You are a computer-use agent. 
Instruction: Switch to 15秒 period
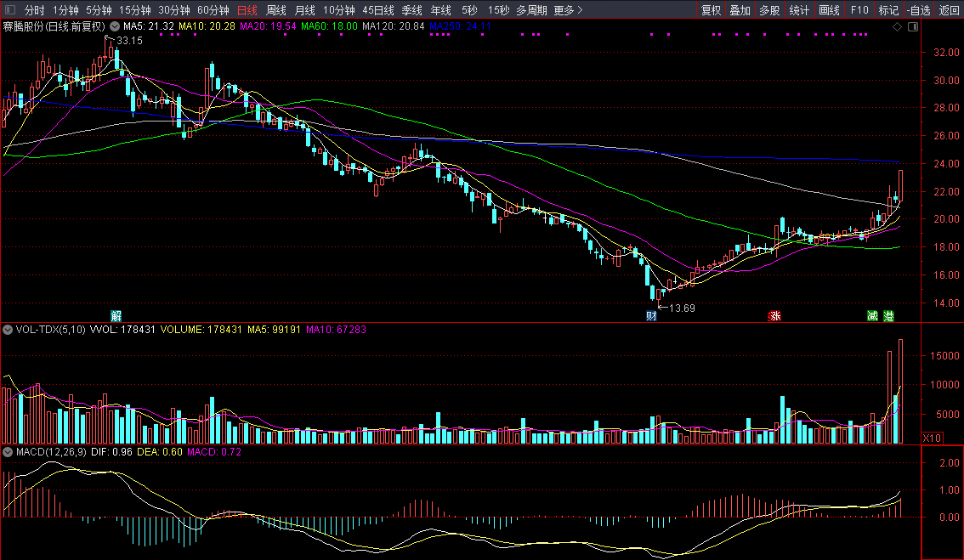pyautogui.click(x=499, y=10)
